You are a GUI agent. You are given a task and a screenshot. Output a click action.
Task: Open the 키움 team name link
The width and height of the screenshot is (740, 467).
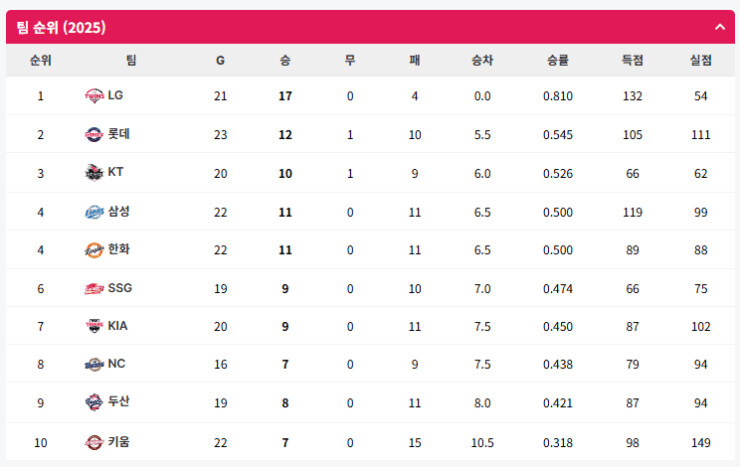pos(119,441)
